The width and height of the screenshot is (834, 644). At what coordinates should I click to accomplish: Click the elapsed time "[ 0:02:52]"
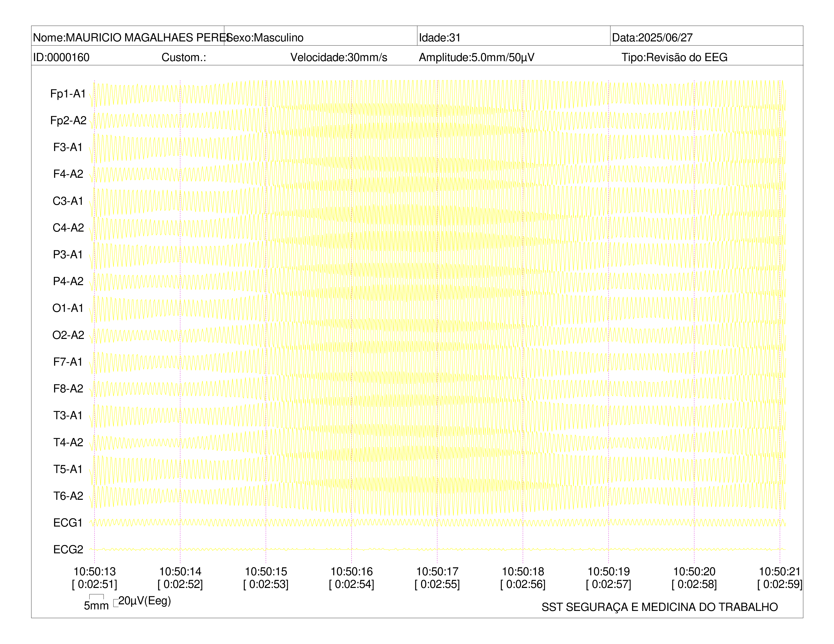pos(180,584)
